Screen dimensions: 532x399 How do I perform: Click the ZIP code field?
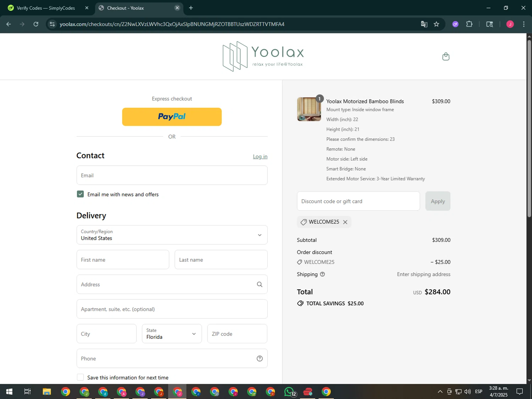[x=237, y=334]
